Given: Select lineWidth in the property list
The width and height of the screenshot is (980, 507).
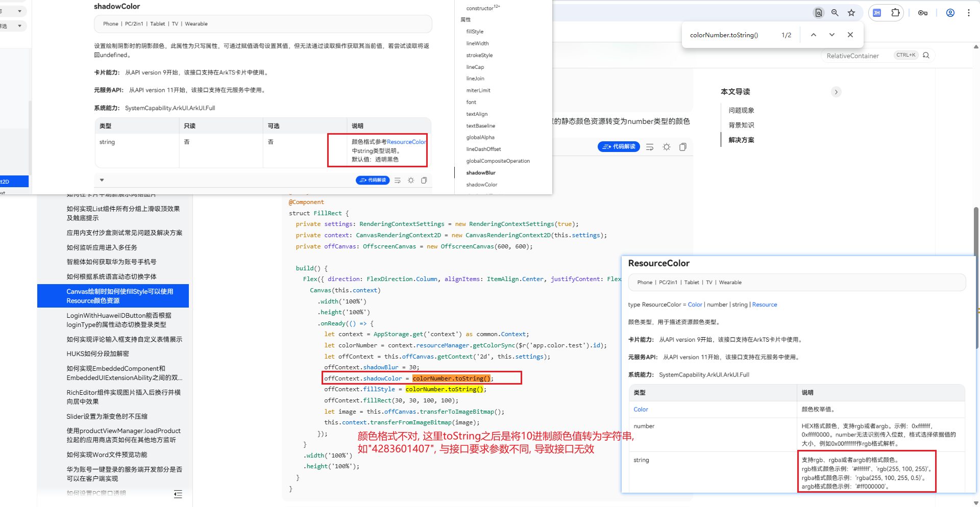Looking at the screenshot, I should [477, 43].
